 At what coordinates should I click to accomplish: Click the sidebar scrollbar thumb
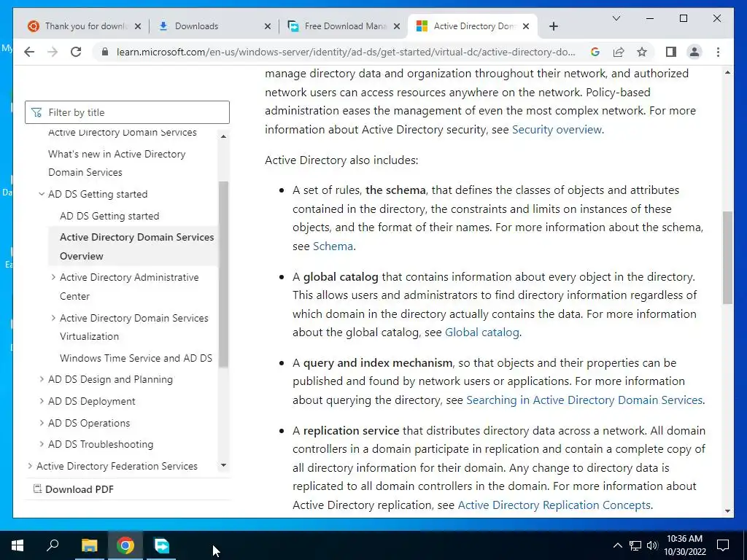coord(223,274)
